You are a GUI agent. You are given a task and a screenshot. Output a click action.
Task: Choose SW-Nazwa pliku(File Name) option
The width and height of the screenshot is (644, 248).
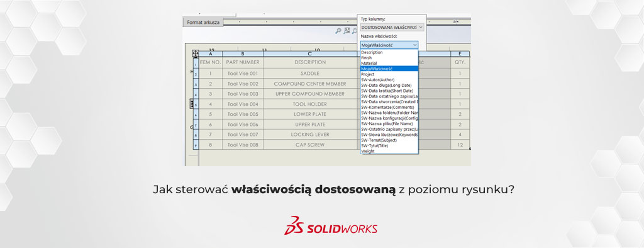(x=389, y=123)
